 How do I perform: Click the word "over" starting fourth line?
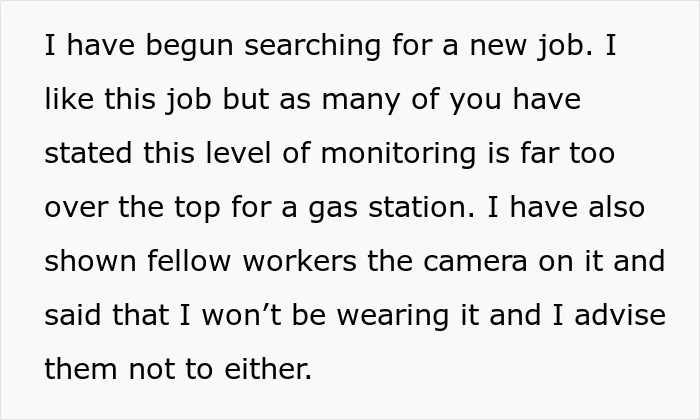(76, 208)
